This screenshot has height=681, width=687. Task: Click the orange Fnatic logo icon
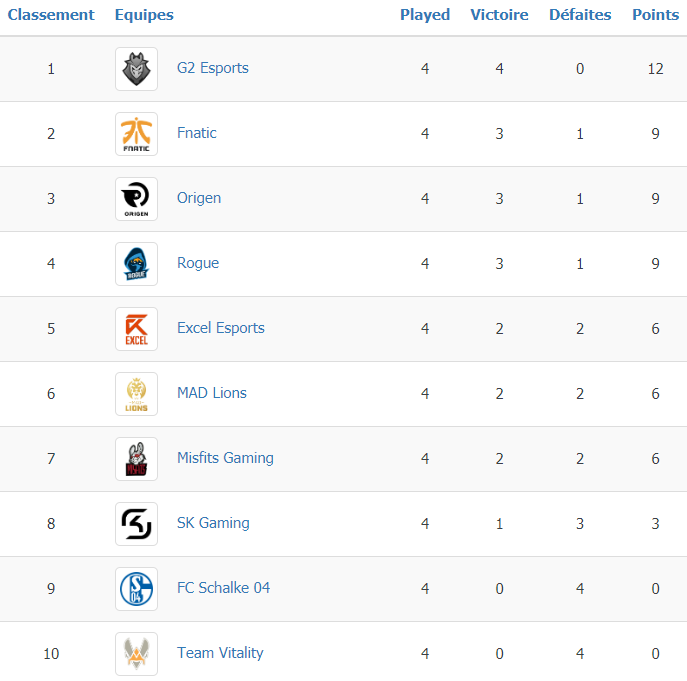click(x=136, y=134)
